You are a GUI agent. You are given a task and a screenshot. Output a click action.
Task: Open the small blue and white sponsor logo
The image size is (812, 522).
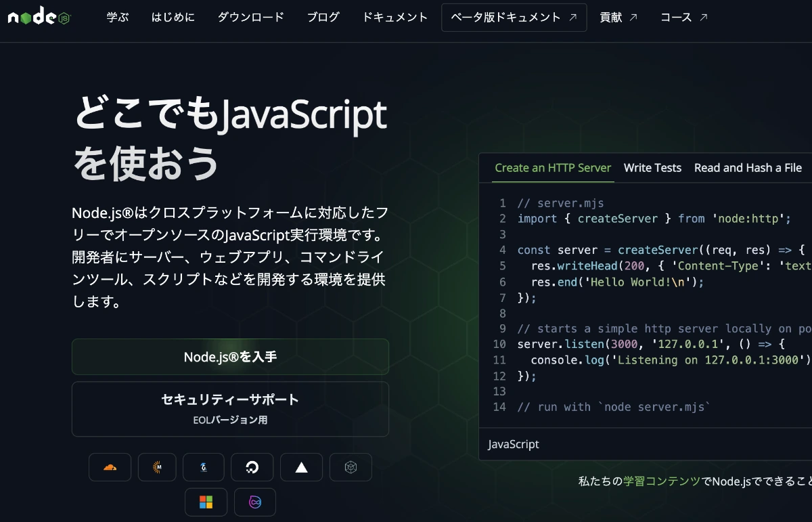(203, 467)
